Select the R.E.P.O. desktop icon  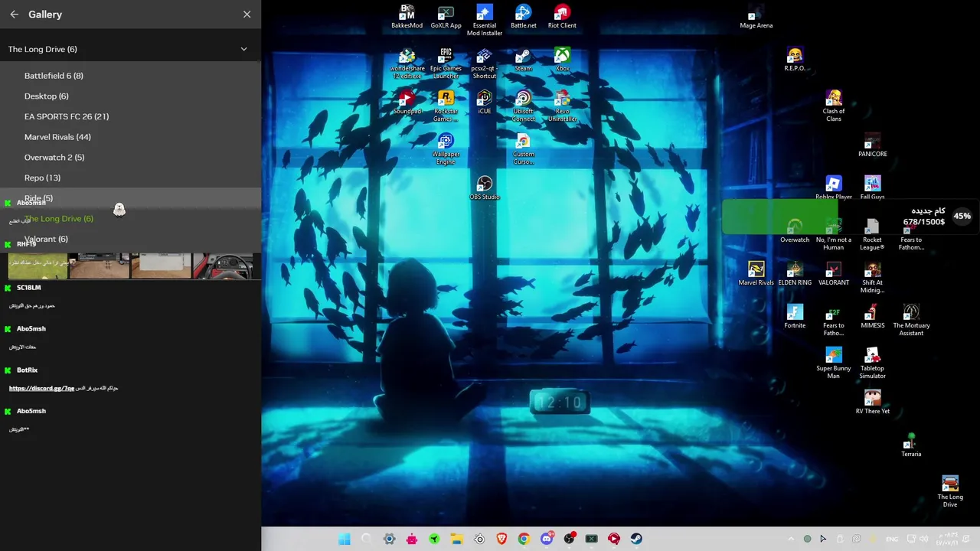pyautogui.click(x=795, y=60)
